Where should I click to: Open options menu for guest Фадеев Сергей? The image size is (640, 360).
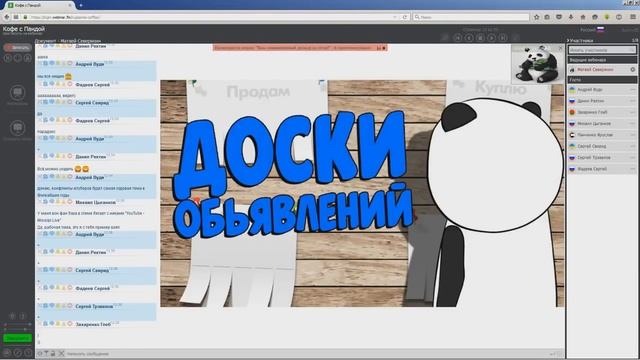pyautogui.click(x=633, y=169)
